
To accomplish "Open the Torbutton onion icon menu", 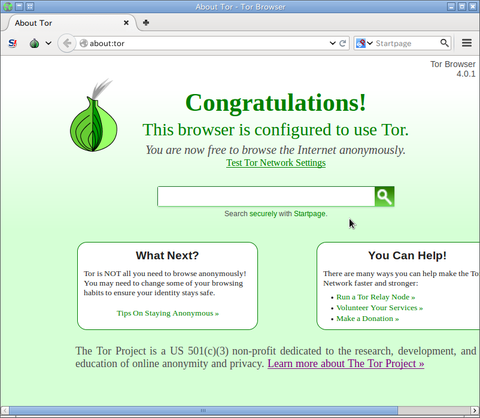I will (34, 43).
